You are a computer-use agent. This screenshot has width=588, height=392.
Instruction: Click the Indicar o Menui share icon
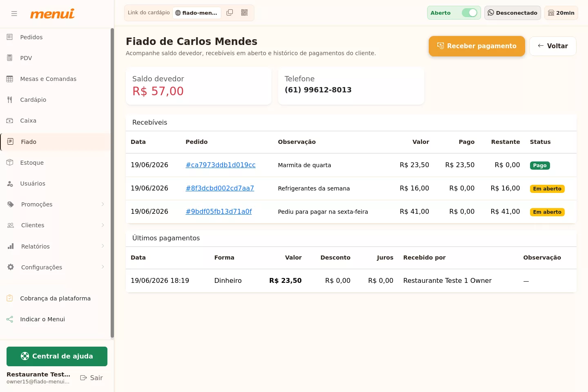[10, 319]
